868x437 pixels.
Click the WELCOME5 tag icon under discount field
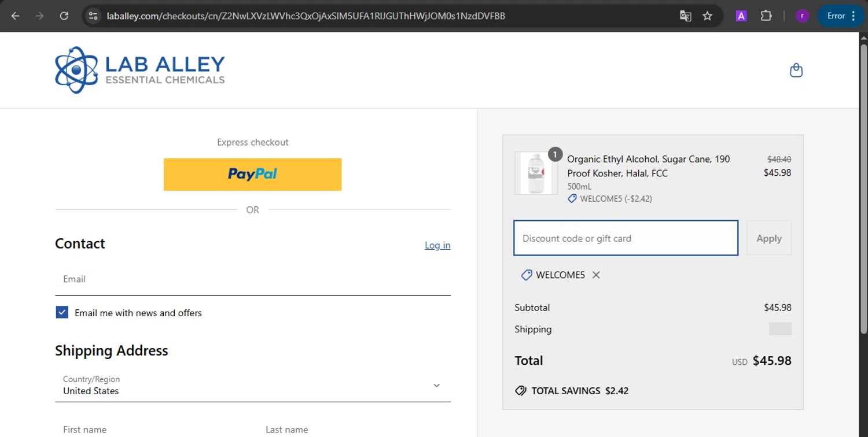coord(527,275)
